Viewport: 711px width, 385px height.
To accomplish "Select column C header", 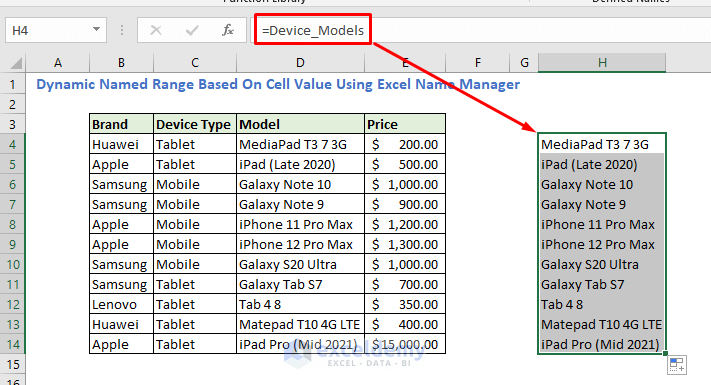I will pos(195,63).
